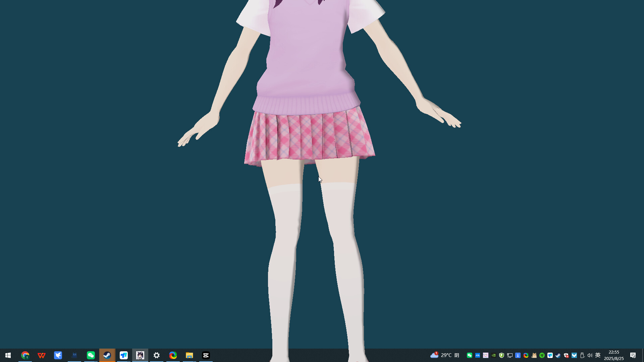Open Google Chrome from the taskbar
This screenshot has width=644, height=362.
[25, 355]
